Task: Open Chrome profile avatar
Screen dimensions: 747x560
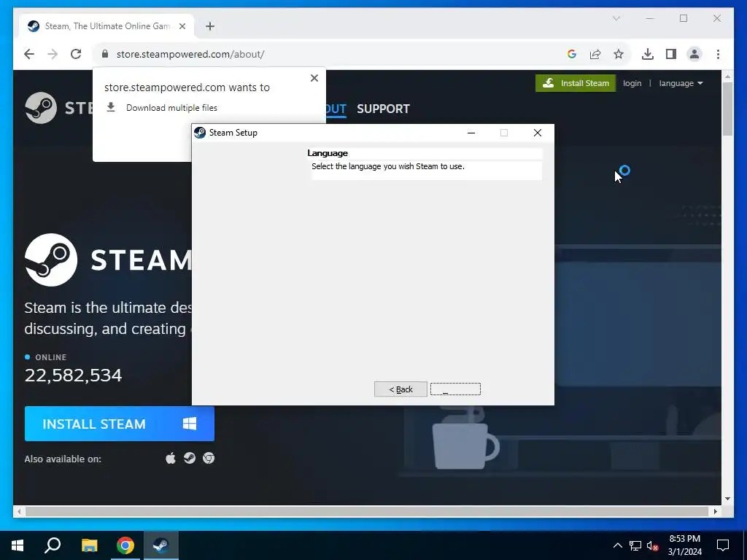Action: pyautogui.click(x=694, y=54)
